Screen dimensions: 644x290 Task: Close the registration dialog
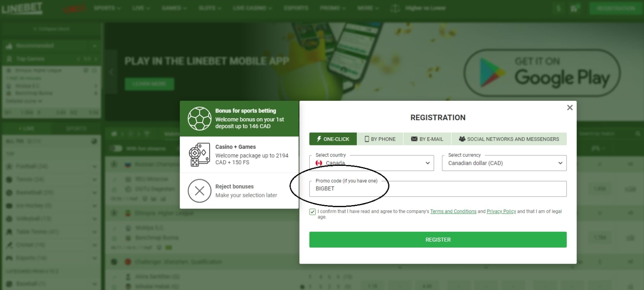pyautogui.click(x=570, y=108)
